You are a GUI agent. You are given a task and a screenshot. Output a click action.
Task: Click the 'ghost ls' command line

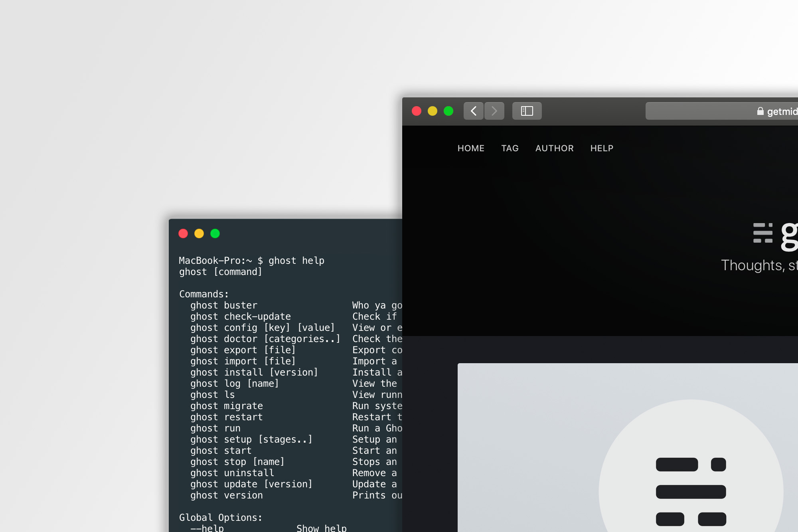(213, 395)
